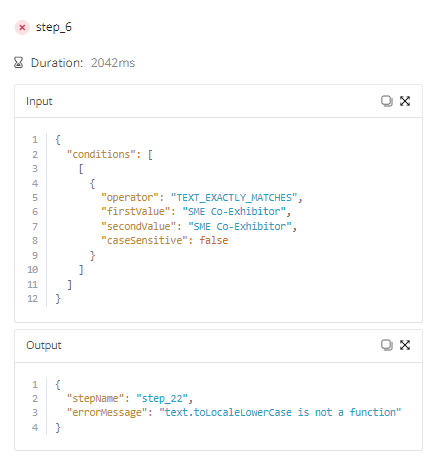Click the "operator" key in Input JSON

click(x=130, y=198)
